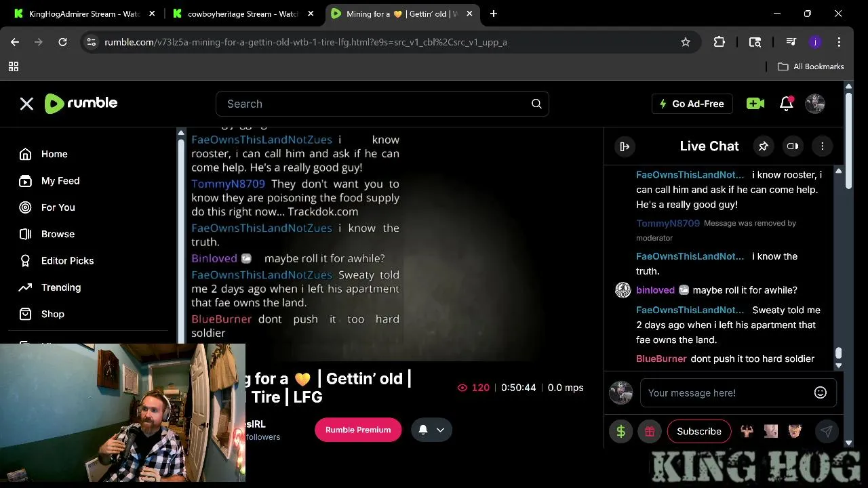Open the browser extensions puzzle icon
Viewport: 868px width, 488px height.
(x=719, y=42)
